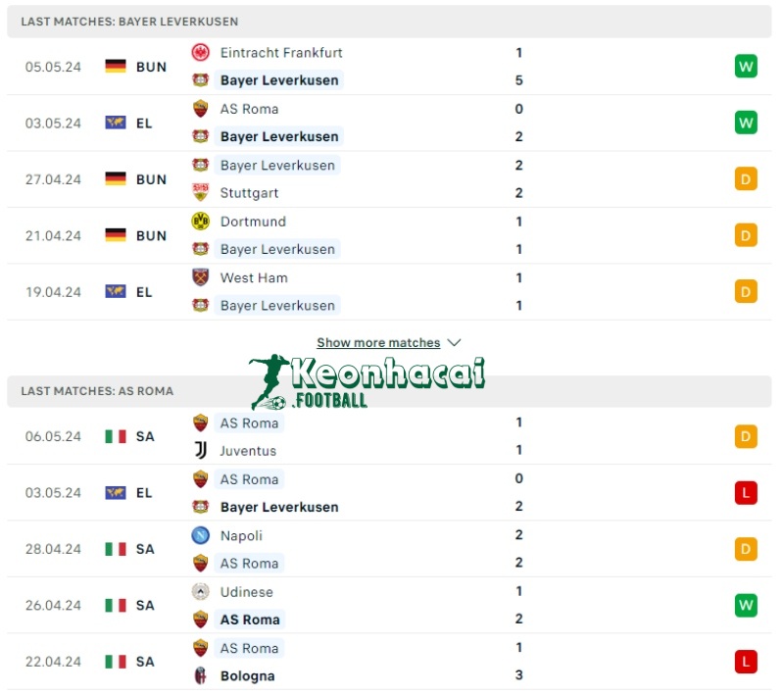The height and width of the screenshot is (695, 784).
Task: Click the Napoli club crest
Action: pyautogui.click(x=200, y=535)
